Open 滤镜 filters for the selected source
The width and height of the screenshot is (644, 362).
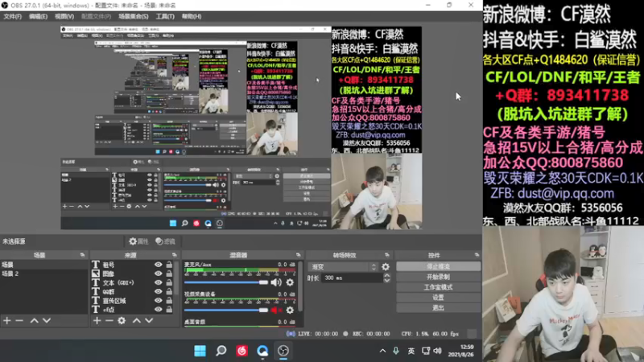[x=165, y=241]
